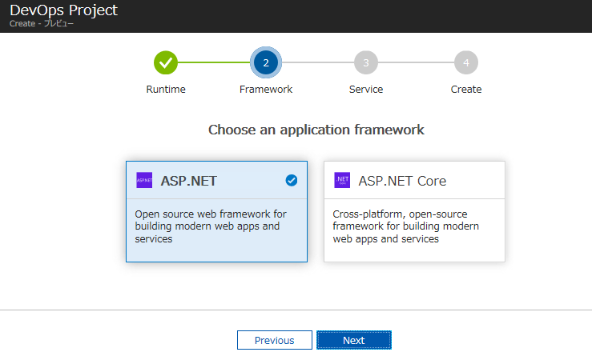Click the purple ASP.NET logo icon
592x364 pixels.
144,180
